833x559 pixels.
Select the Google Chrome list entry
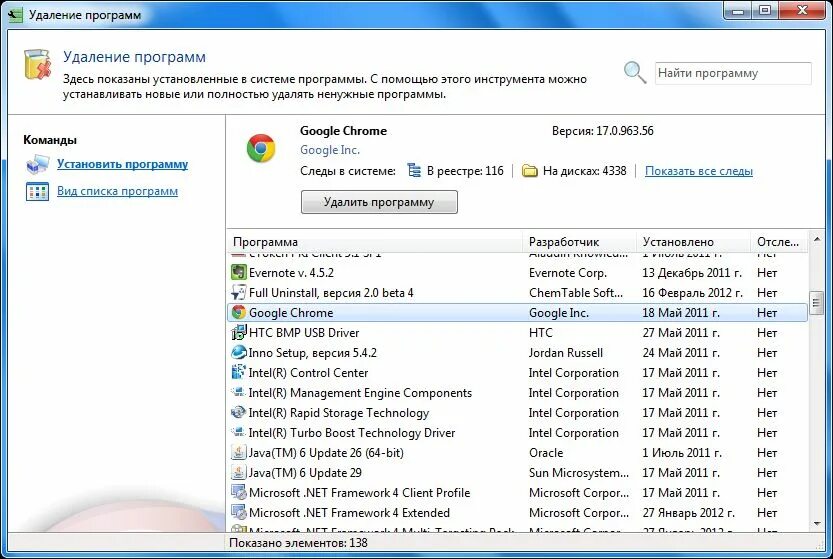[517, 312]
